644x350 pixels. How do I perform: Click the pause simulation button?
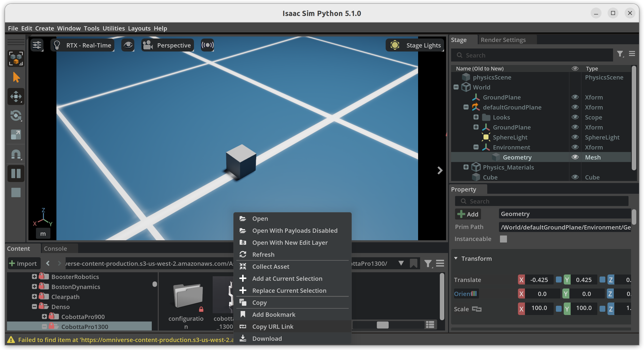pyautogui.click(x=16, y=173)
